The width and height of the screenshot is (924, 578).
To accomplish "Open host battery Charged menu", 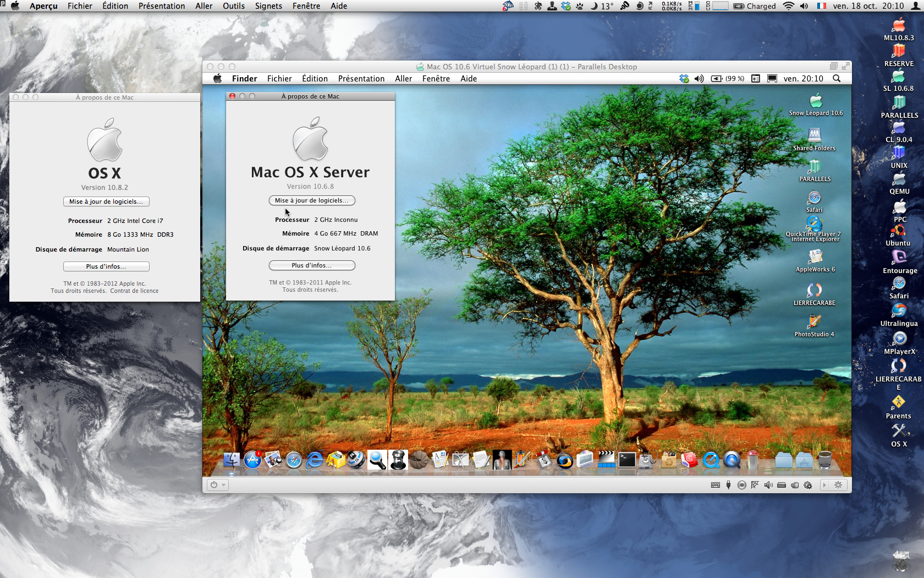I will (x=755, y=6).
